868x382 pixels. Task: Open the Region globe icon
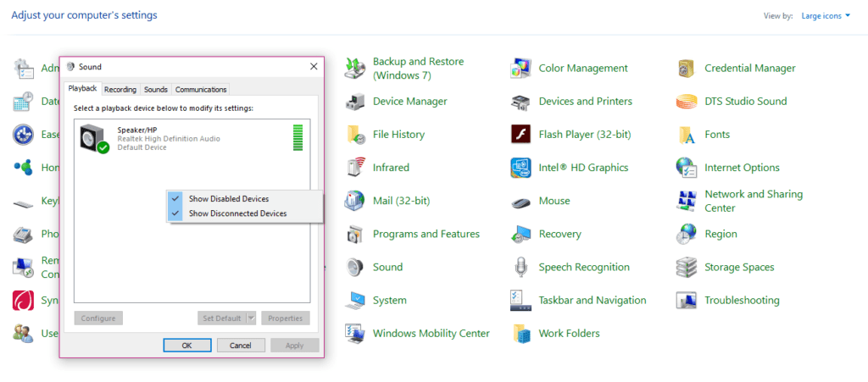click(x=687, y=235)
